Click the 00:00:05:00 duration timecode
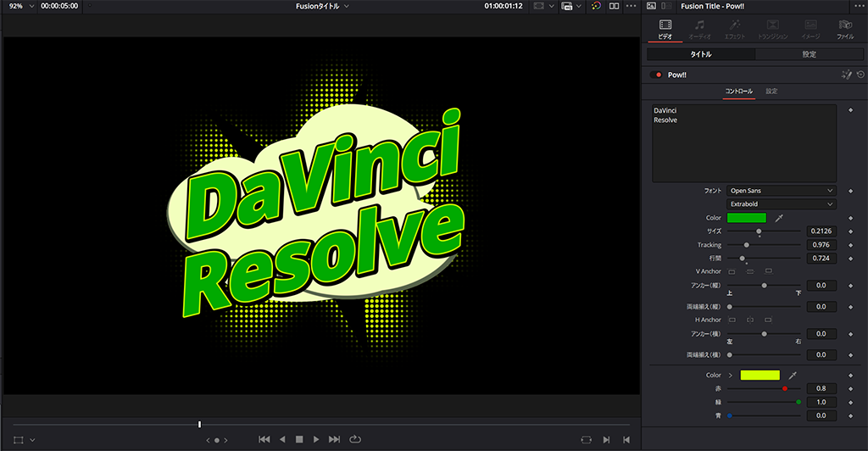Viewport: 868px width, 451px height. point(59,6)
